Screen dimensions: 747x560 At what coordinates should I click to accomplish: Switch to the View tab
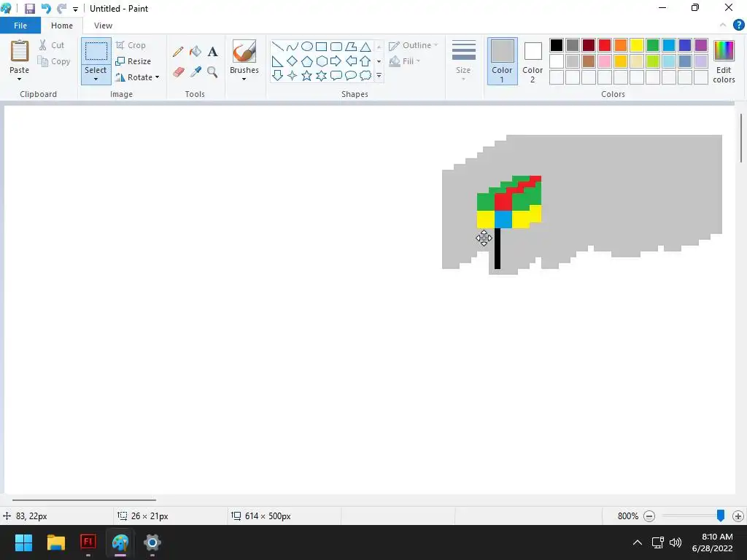[x=103, y=26]
